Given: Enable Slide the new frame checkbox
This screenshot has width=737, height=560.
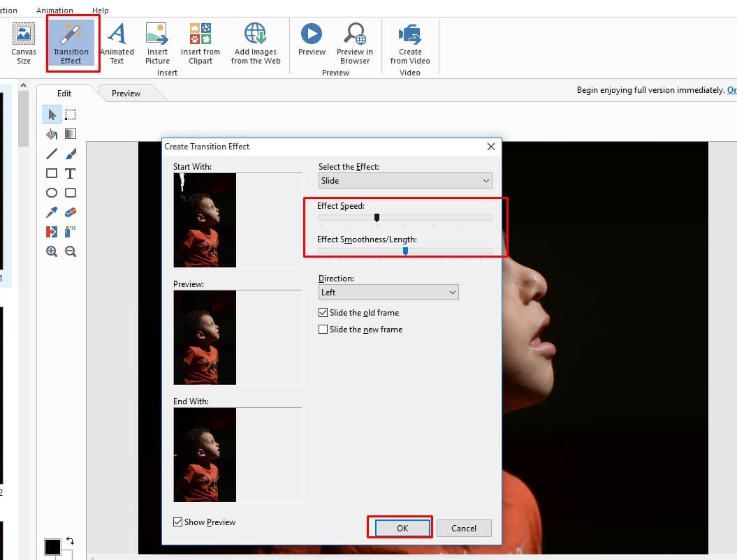Looking at the screenshot, I should pyautogui.click(x=323, y=330).
